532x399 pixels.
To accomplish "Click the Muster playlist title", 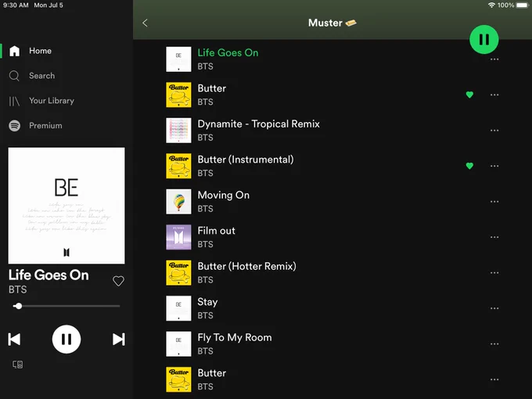I will (x=332, y=23).
